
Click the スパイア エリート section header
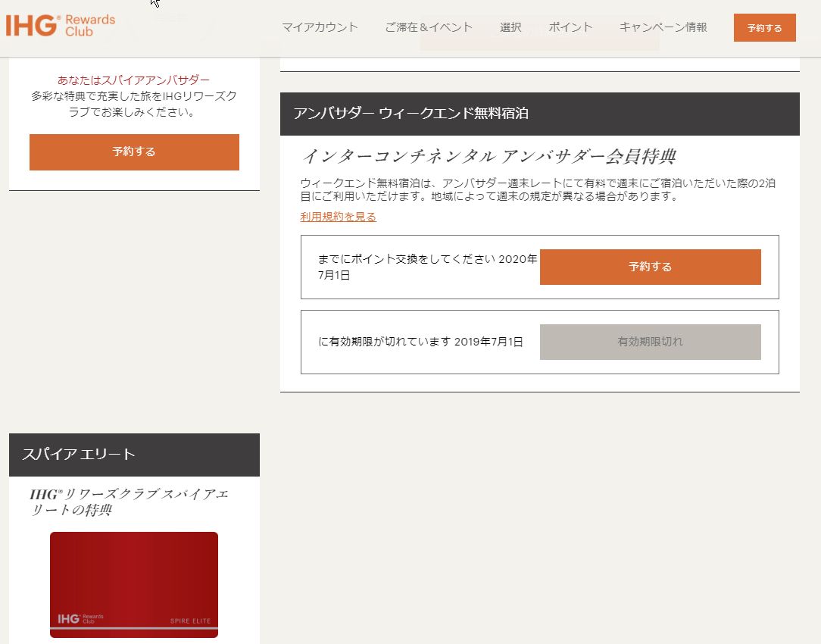(134, 455)
